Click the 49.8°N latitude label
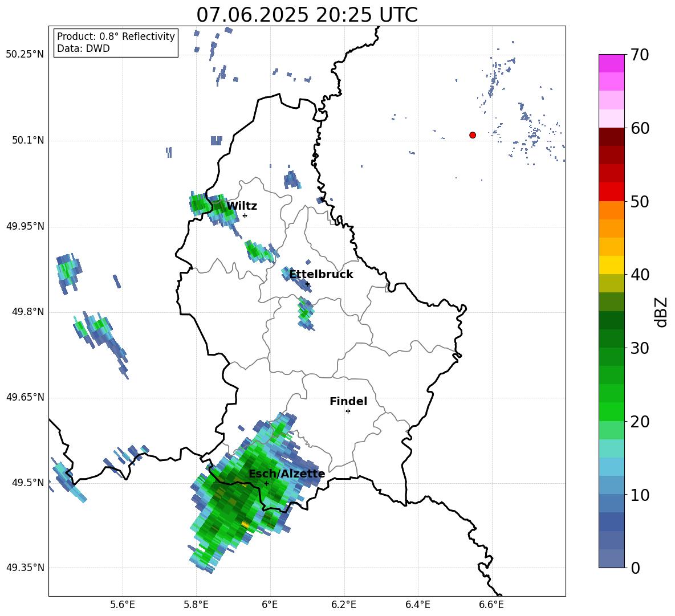Viewport: 675px width, 616px height. coord(28,312)
